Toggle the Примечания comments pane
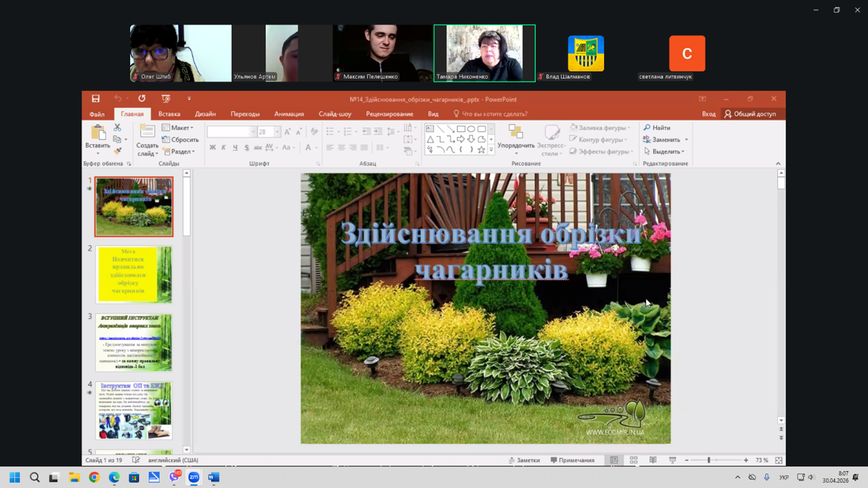Image resolution: width=868 pixels, height=488 pixels. pyautogui.click(x=572, y=460)
